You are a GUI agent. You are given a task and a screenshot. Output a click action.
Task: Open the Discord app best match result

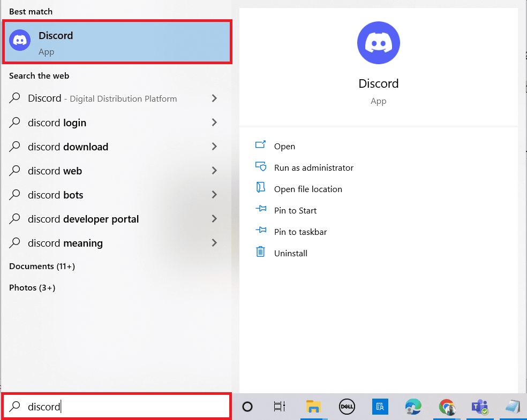tap(117, 42)
